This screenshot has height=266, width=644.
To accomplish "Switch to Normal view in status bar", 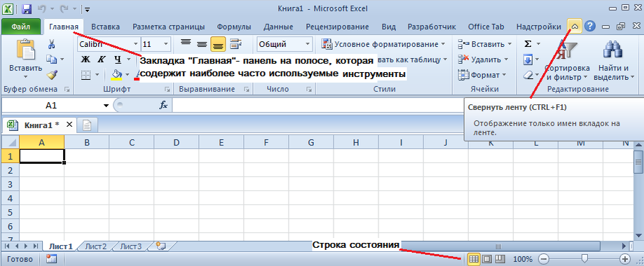I will pos(474,259).
